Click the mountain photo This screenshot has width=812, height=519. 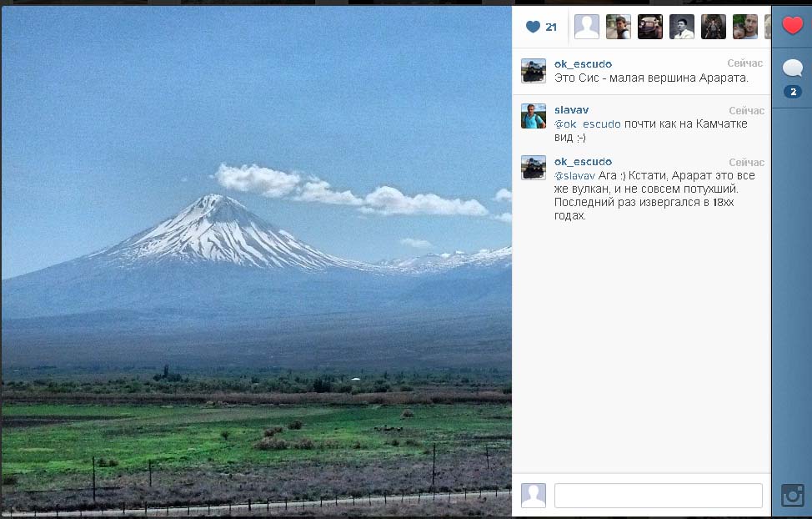coord(256,261)
